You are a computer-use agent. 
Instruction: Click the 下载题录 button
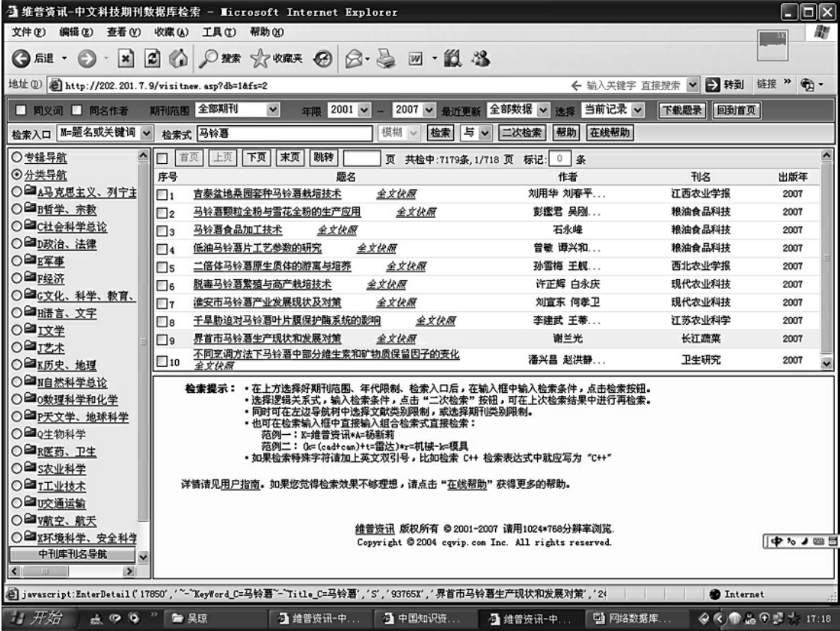(x=682, y=110)
